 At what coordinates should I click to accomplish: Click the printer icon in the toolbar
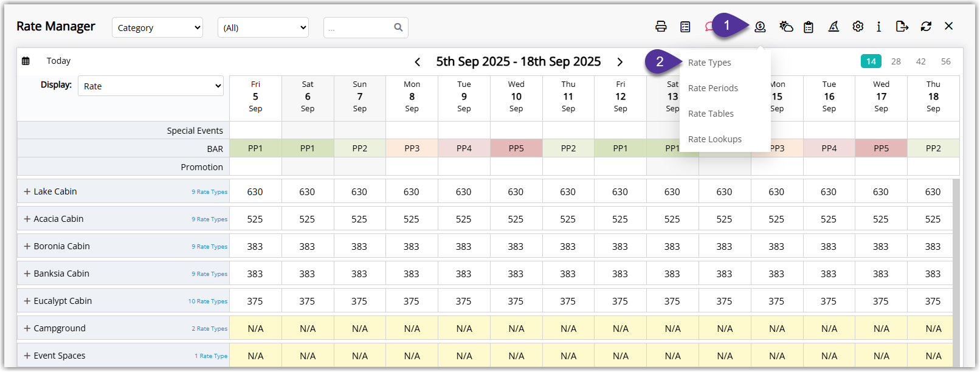pos(661,26)
